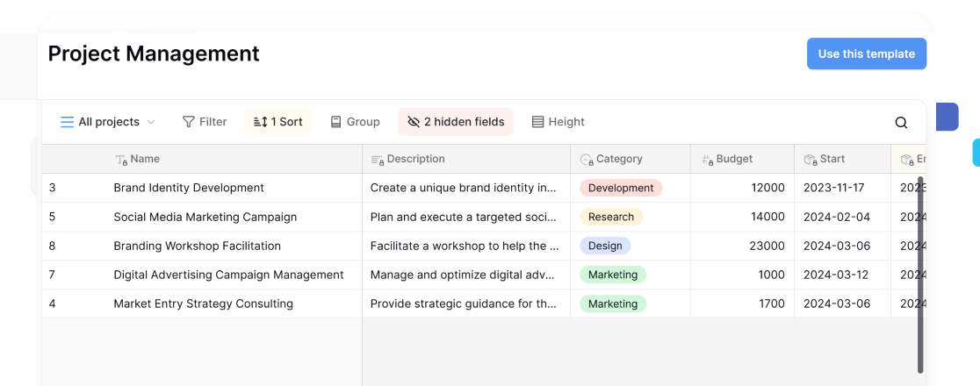980x386 pixels.
Task: Click the Filter funnel icon
Action: pyautogui.click(x=188, y=122)
